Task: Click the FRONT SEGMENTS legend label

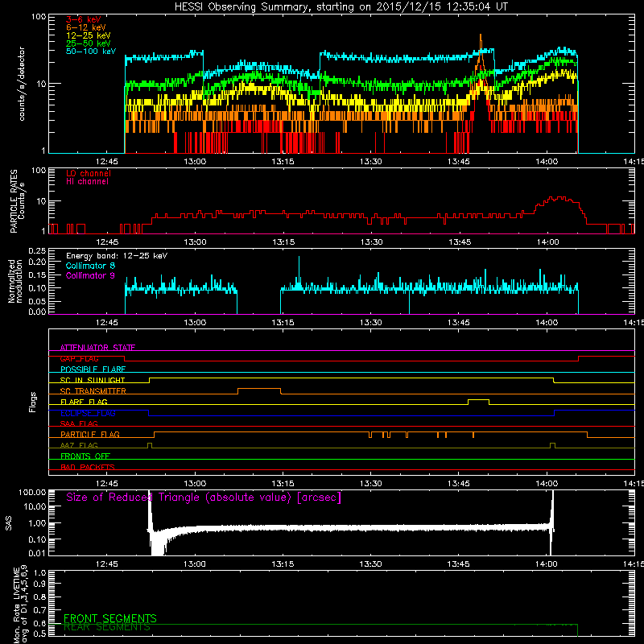Action: click(x=110, y=618)
